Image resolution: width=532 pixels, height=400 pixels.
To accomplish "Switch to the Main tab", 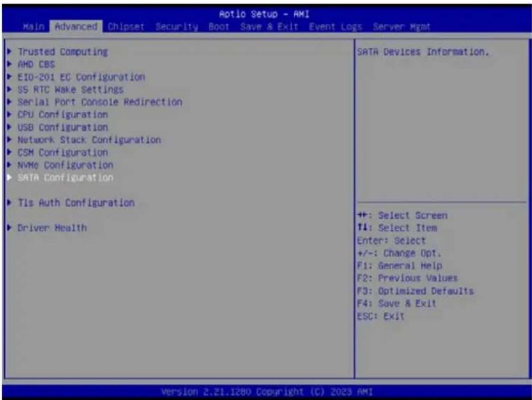I will tap(34, 26).
